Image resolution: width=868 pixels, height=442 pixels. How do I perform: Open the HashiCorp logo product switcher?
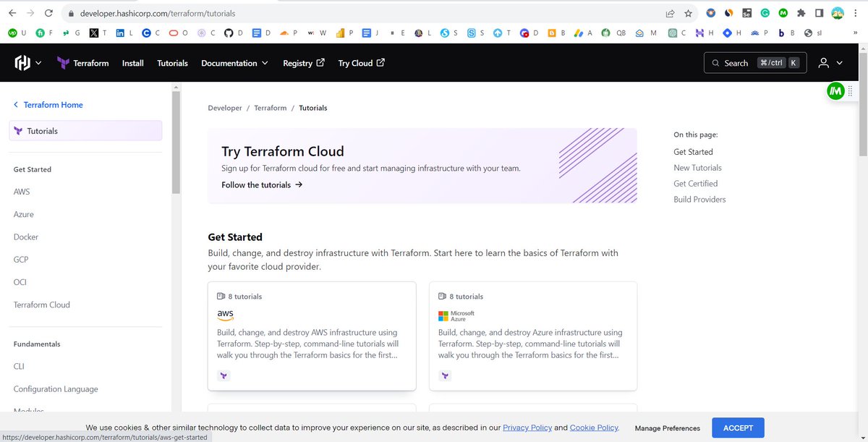click(x=28, y=63)
